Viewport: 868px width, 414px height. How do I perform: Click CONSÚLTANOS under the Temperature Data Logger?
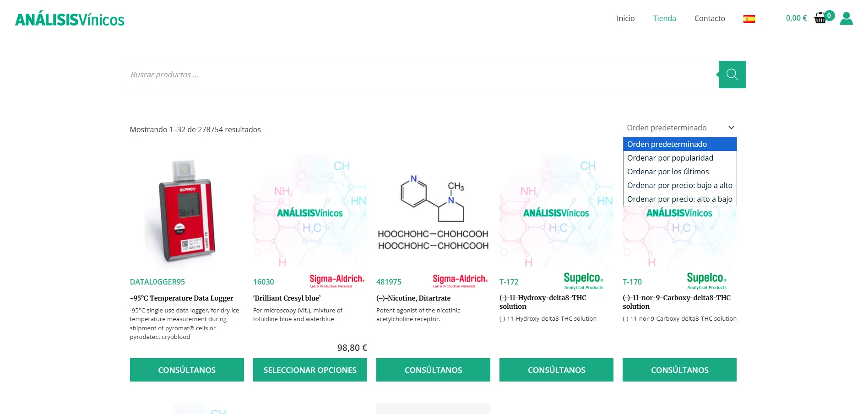click(187, 370)
